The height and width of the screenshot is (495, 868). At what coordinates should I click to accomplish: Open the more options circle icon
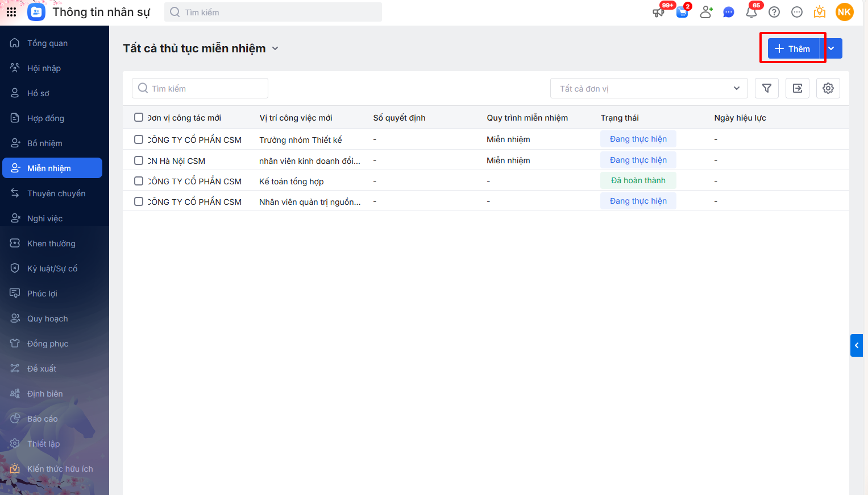(797, 12)
